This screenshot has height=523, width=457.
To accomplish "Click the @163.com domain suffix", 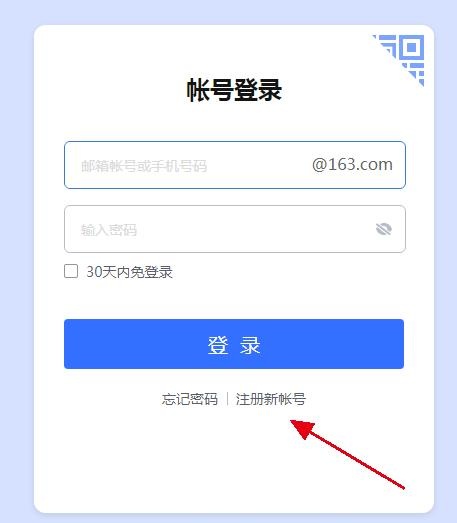I will (x=352, y=165).
